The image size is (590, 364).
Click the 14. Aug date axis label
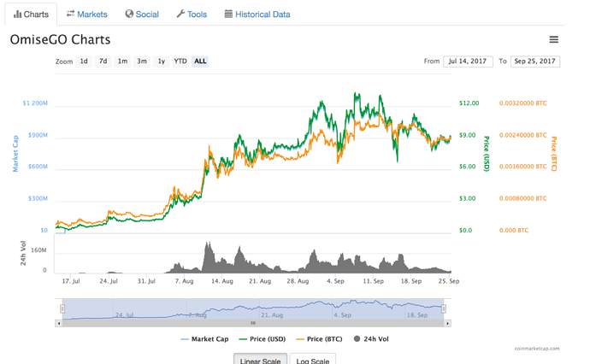(x=222, y=281)
